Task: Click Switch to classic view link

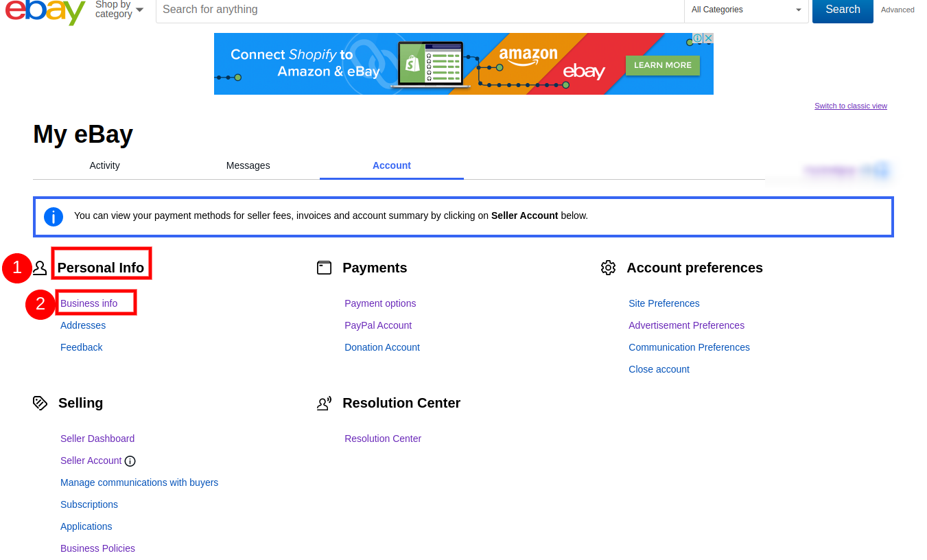Action: (850, 106)
